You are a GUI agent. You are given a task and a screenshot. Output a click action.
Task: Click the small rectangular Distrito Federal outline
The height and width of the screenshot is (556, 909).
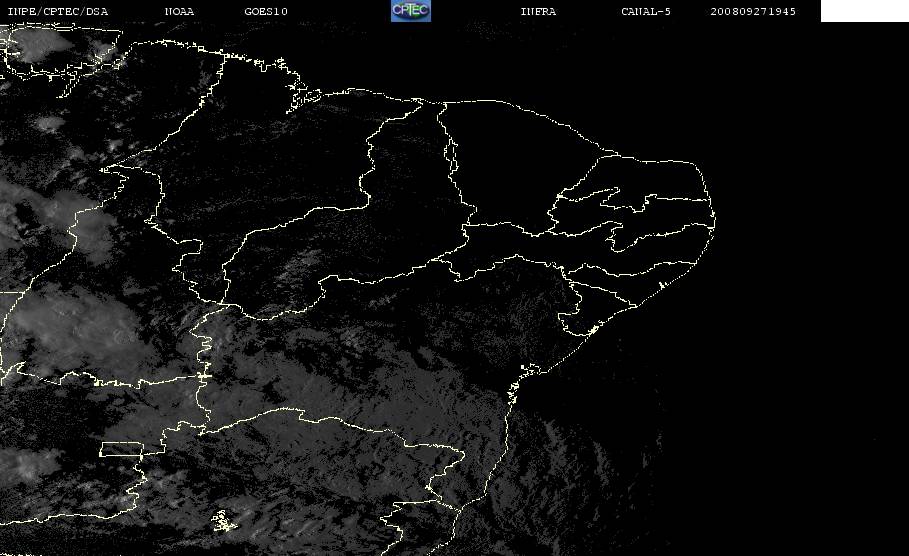tap(121, 449)
